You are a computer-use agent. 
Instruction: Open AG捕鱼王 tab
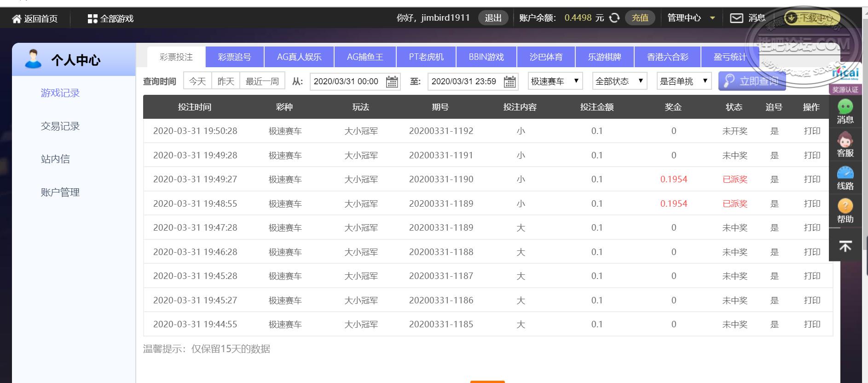point(365,57)
